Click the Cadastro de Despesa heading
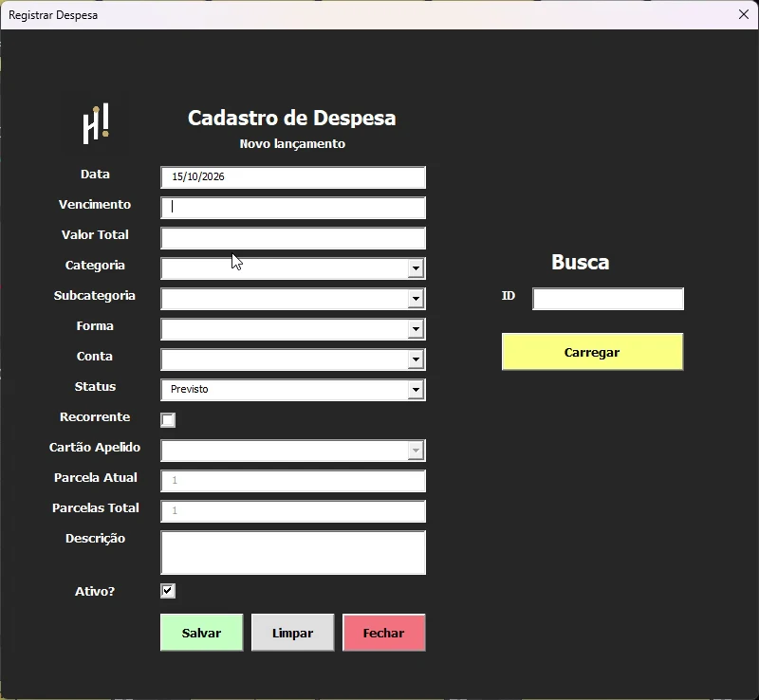 (292, 119)
